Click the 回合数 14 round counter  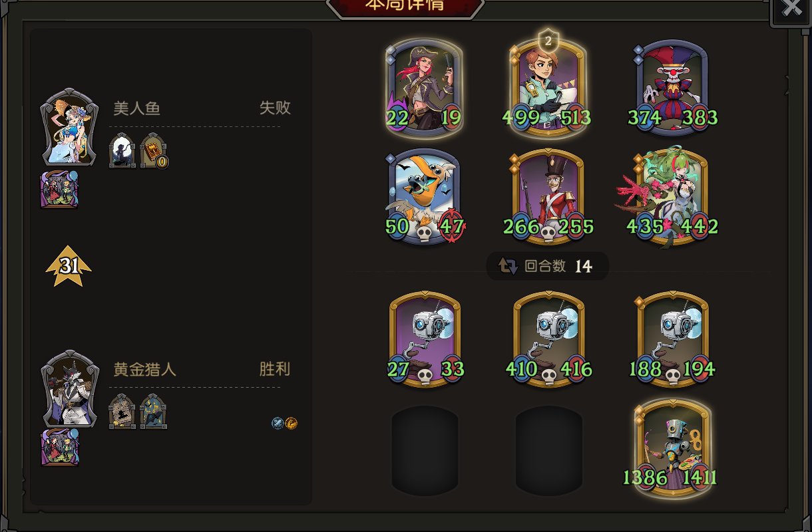(547, 266)
